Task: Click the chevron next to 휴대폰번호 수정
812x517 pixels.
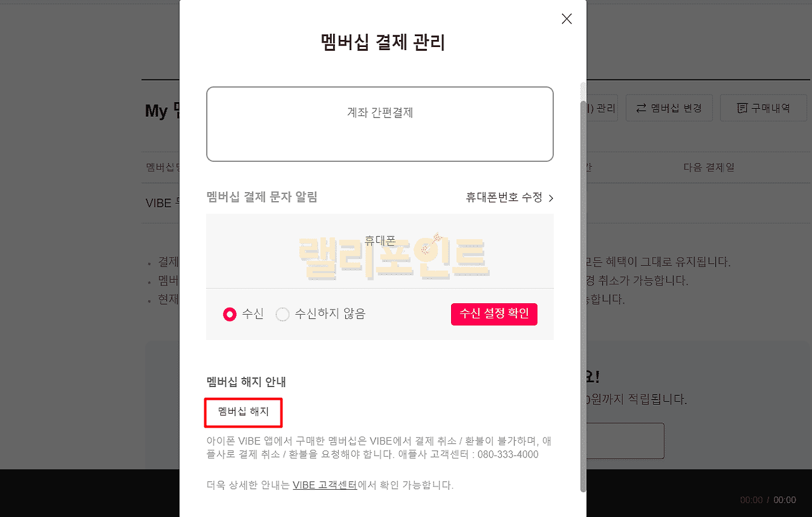Action: click(x=551, y=198)
